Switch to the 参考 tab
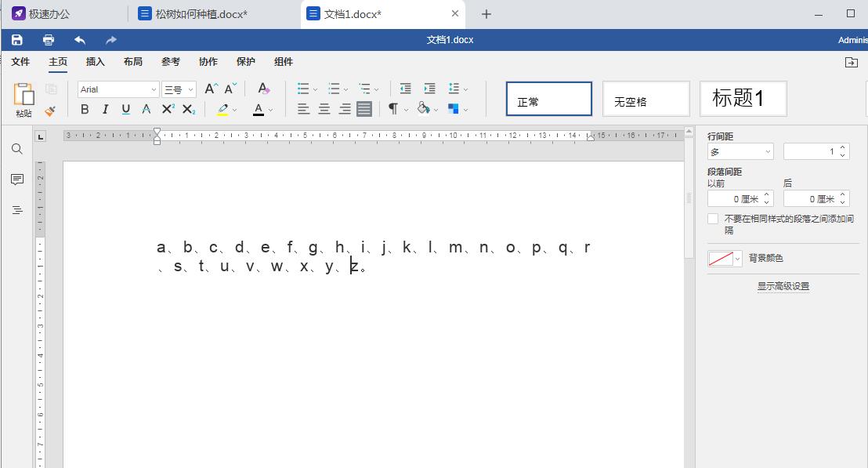The width and height of the screenshot is (868, 468). point(171,62)
